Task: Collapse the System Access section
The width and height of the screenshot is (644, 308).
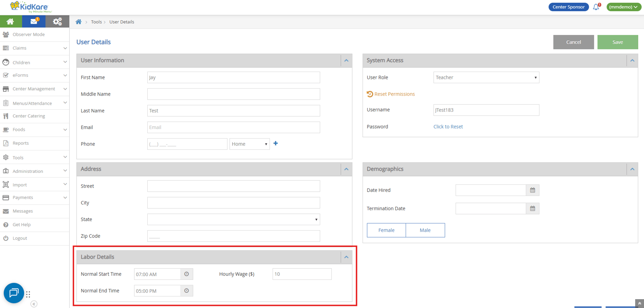Action: click(632, 60)
